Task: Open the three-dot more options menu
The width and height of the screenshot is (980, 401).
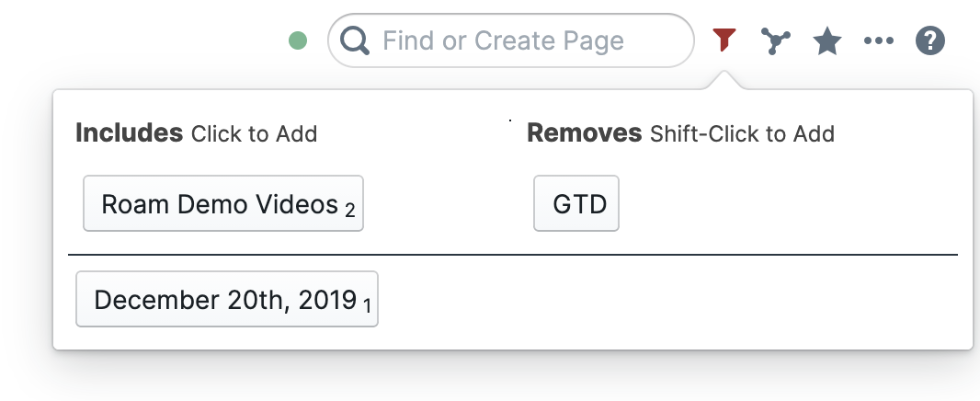Action: (879, 40)
